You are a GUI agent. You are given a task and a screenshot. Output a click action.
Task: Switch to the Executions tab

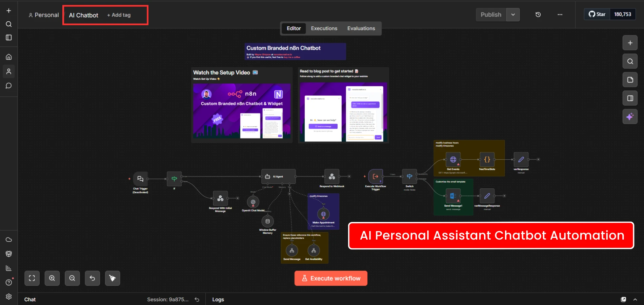pyautogui.click(x=324, y=28)
